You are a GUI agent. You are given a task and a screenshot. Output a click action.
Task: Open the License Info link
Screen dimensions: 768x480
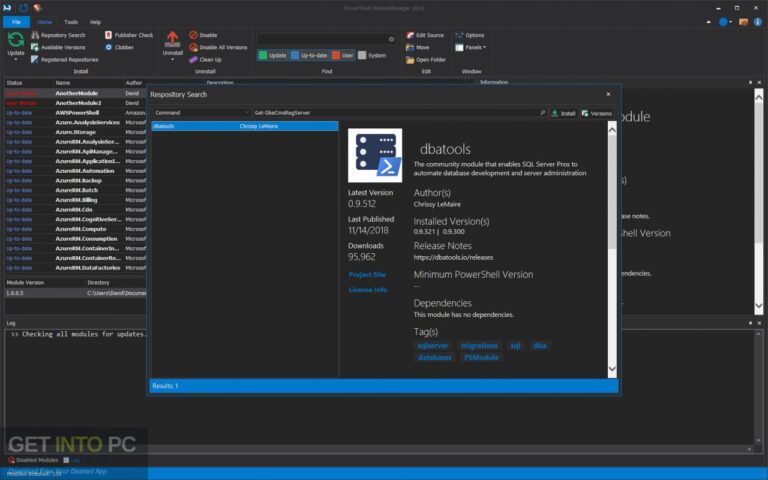point(368,290)
